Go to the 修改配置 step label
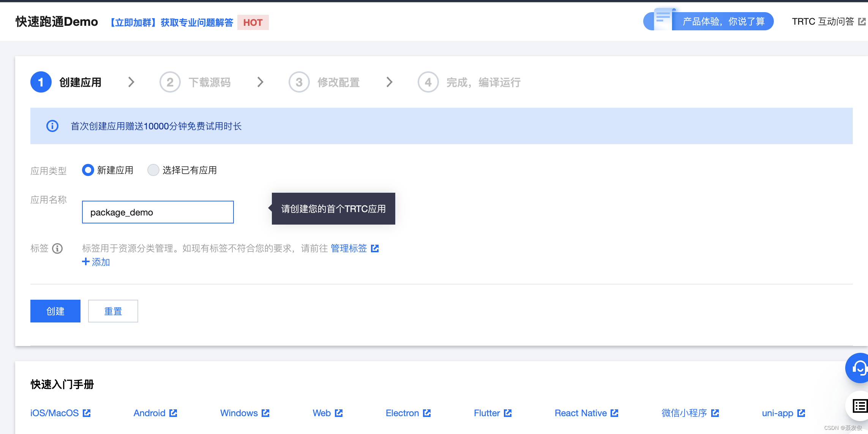The height and width of the screenshot is (434, 868). click(339, 82)
